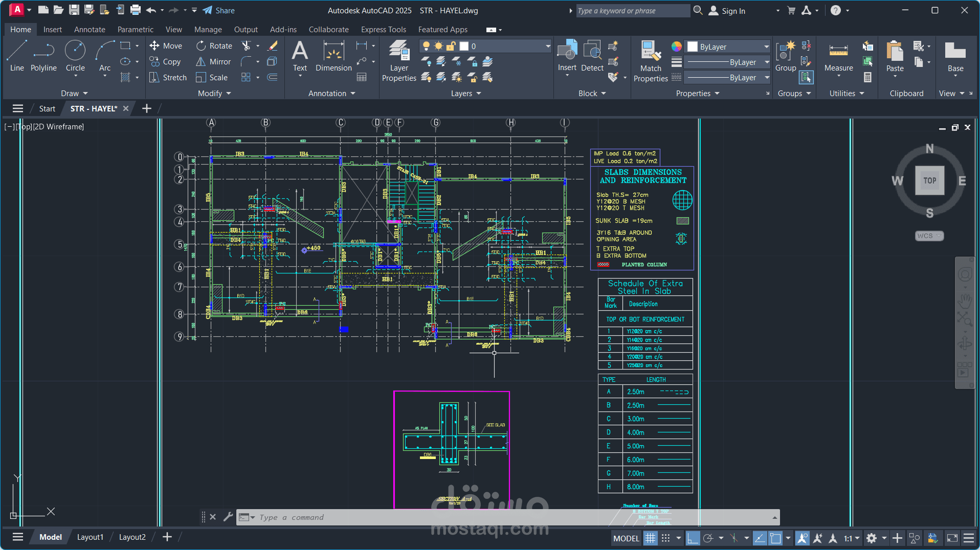980x550 pixels.
Task: Click the Trim scissors icon
Action: pyautogui.click(x=246, y=46)
